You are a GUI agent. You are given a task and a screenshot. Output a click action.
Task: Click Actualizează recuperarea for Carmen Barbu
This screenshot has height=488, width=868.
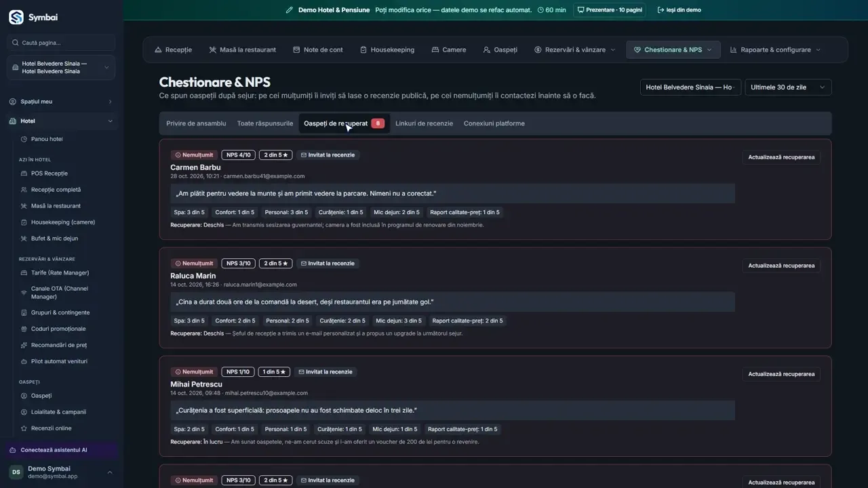(781, 157)
